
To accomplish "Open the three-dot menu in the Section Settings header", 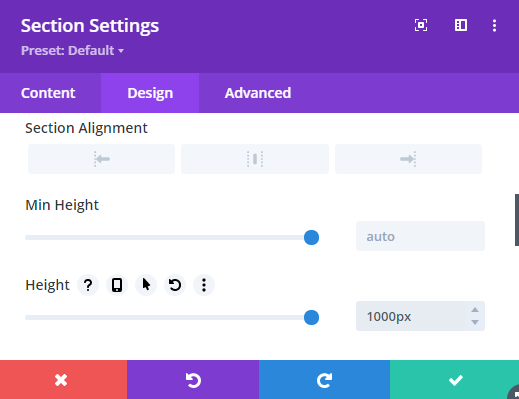I will coord(494,26).
